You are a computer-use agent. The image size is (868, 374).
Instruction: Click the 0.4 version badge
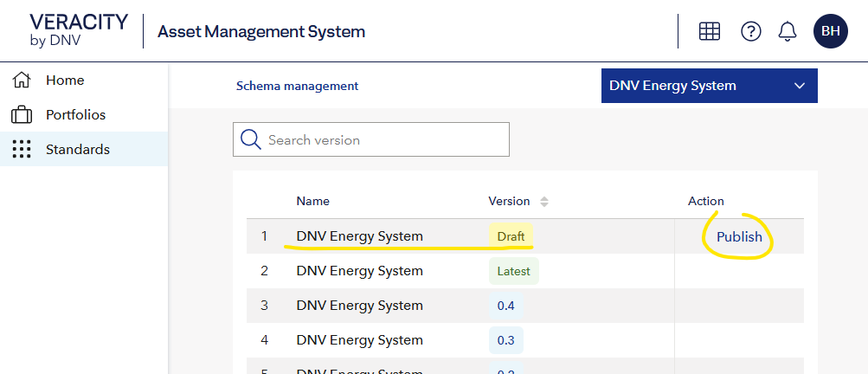(506, 306)
